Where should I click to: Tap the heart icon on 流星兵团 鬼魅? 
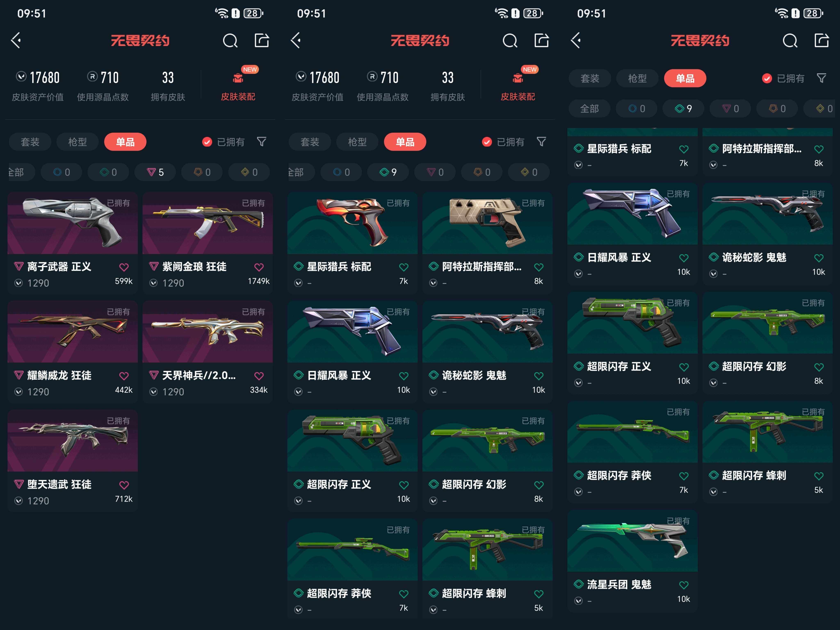(x=684, y=585)
